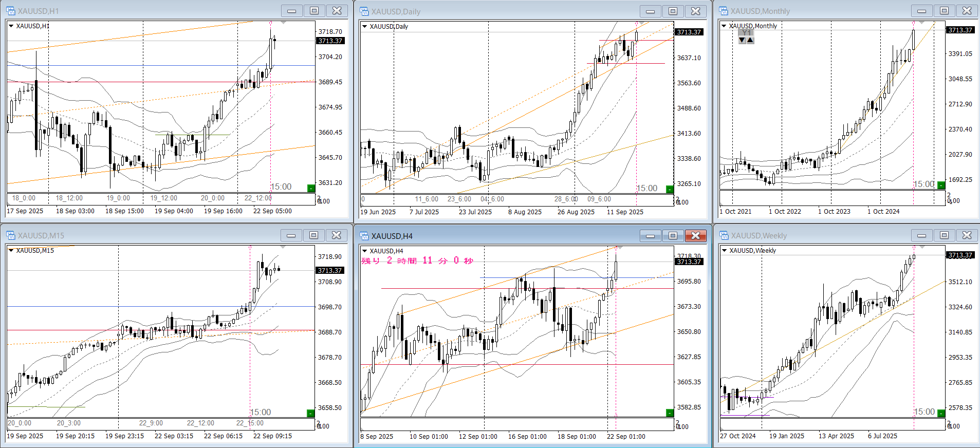Click the XAUUSD,H4 window title icon
Image resolution: width=980 pixels, height=448 pixels.
coord(364,236)
